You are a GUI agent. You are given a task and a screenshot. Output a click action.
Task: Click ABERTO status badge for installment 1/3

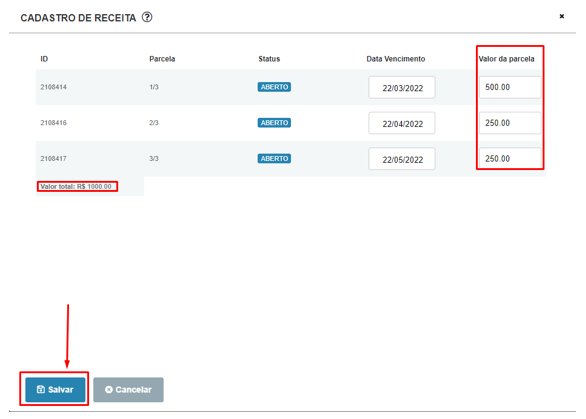274,87
